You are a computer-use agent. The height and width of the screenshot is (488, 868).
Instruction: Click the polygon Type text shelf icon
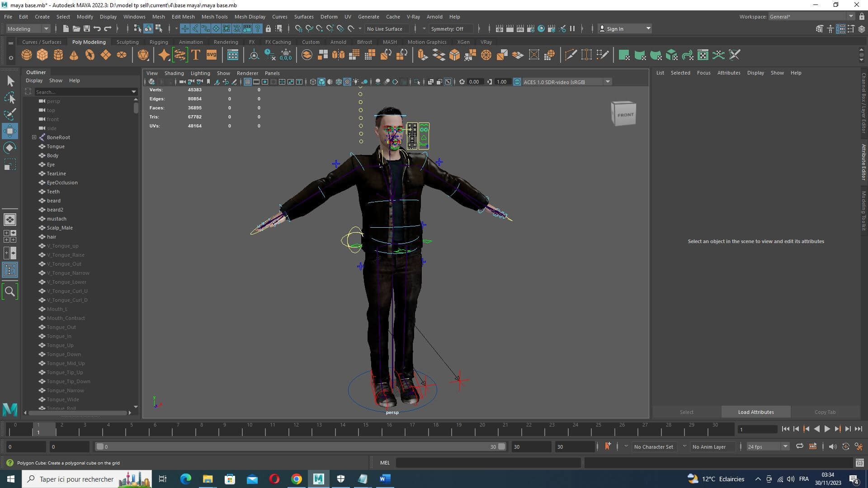tap(196, 55)
